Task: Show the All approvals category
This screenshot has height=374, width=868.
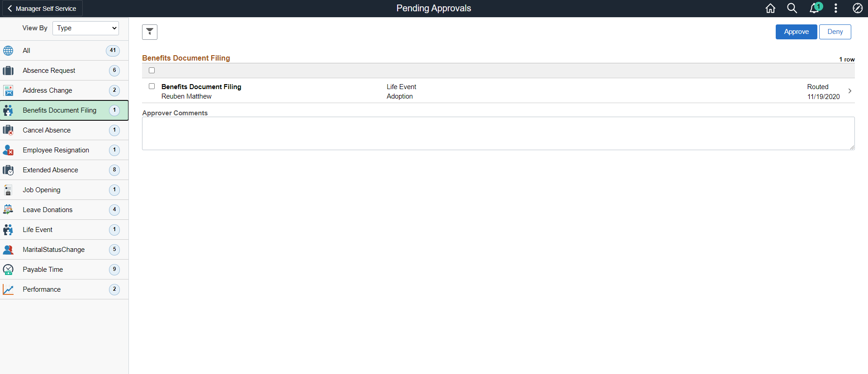Action: [x=64, y=51]
